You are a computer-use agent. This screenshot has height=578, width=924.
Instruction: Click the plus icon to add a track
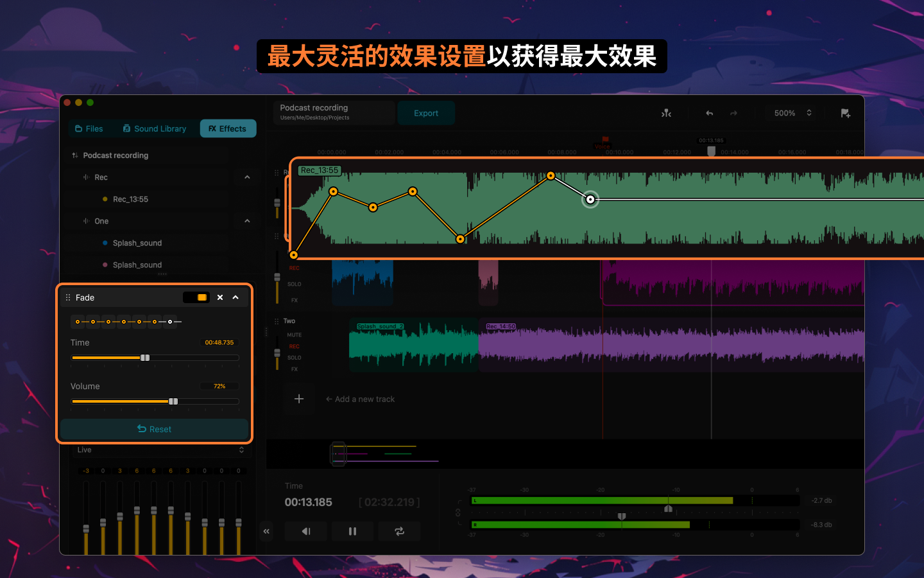click(x=299, y=399)
